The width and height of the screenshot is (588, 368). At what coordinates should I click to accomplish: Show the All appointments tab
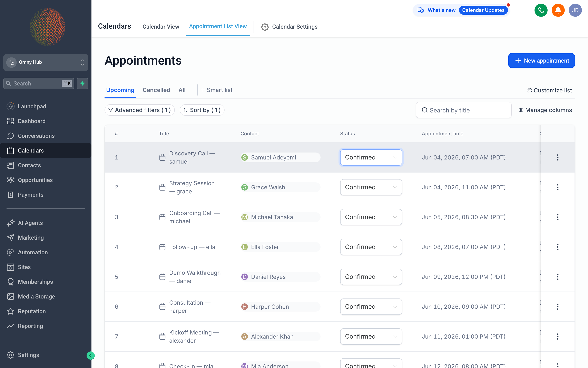click(x=182, y=90)
